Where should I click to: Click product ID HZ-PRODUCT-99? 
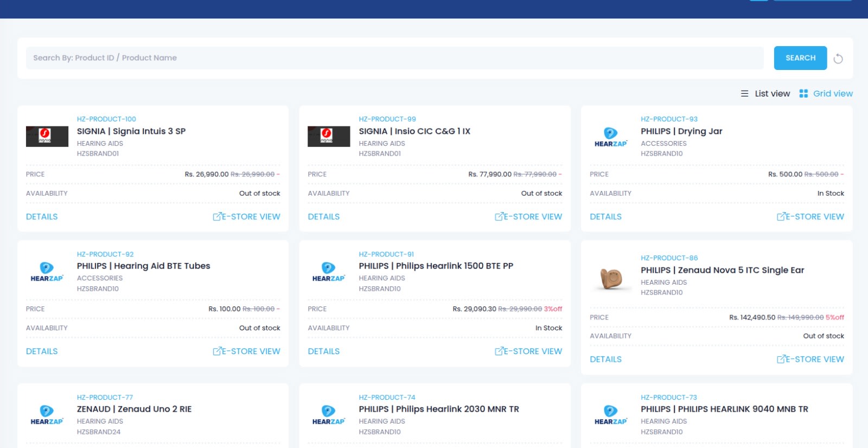387,119
